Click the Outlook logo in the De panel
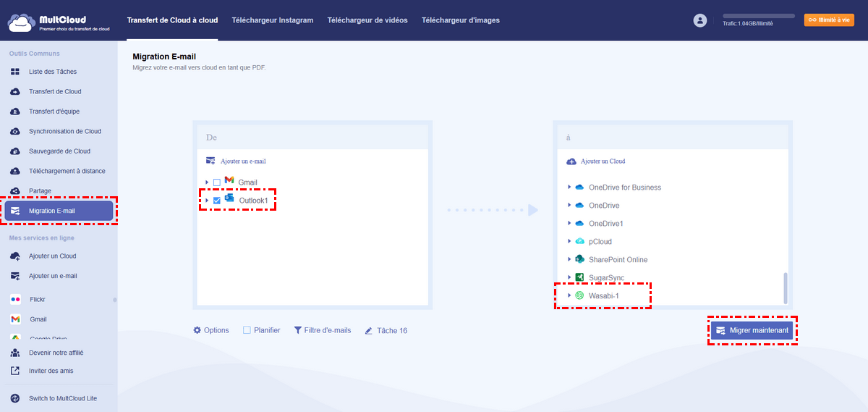The height and width of the screenshot is (412, 868). pos(229,198)
